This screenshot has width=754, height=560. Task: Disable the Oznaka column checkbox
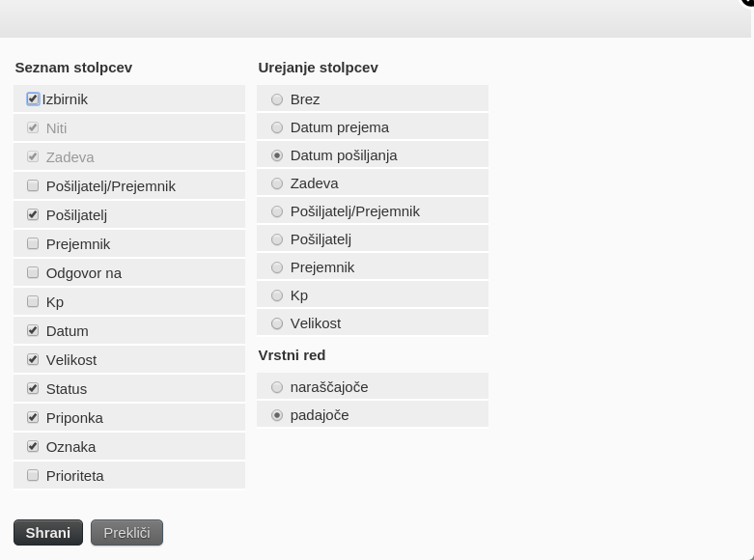[x=33, y=446]
